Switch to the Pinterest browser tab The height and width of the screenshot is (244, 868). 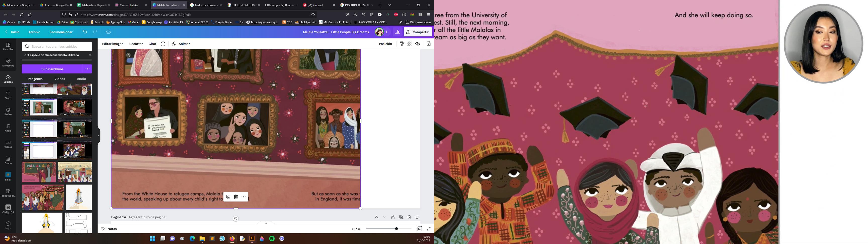click(318, 5)
